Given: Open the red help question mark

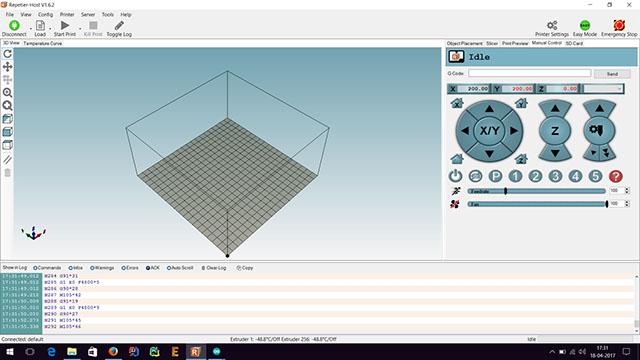Looking at the screenshot, I should [x=616, y=176].
